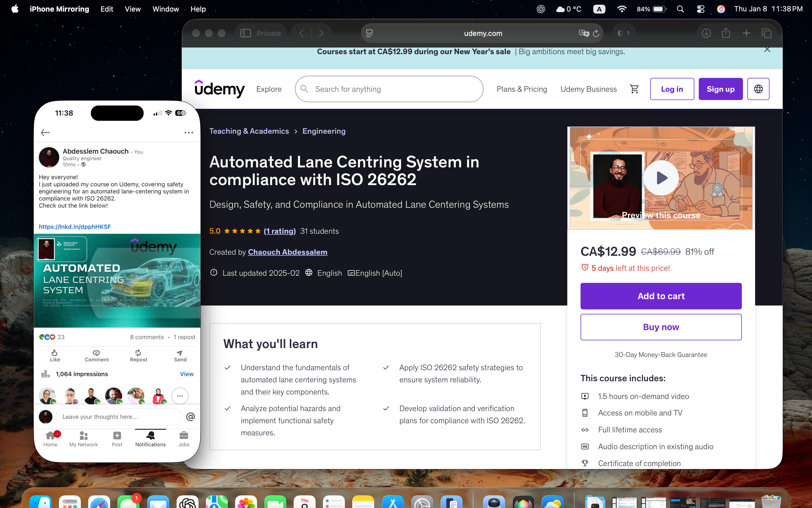
Task: Expand the Explore categories menu
Action: point(269,89)
